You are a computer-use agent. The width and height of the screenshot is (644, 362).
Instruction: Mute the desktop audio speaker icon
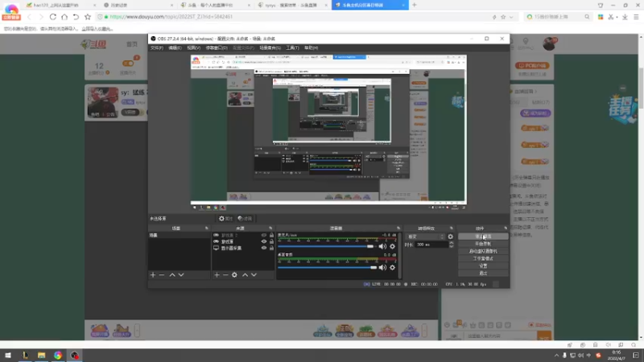(x=382, y=268)
